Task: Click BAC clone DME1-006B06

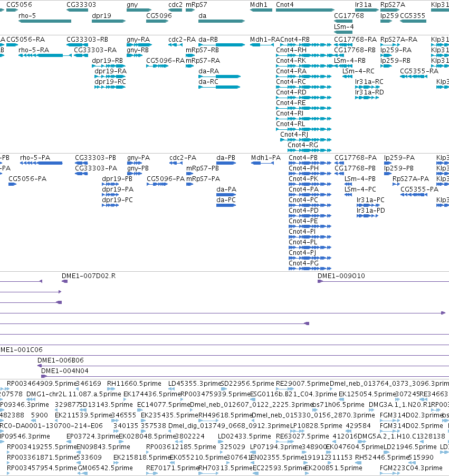Action: pyautogui.click(x=61, y=360)
